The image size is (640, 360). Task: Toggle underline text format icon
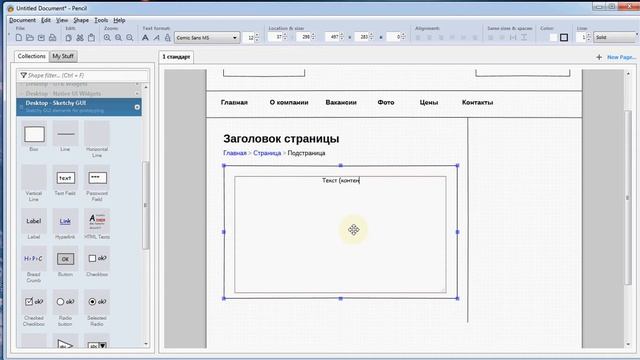167,38
